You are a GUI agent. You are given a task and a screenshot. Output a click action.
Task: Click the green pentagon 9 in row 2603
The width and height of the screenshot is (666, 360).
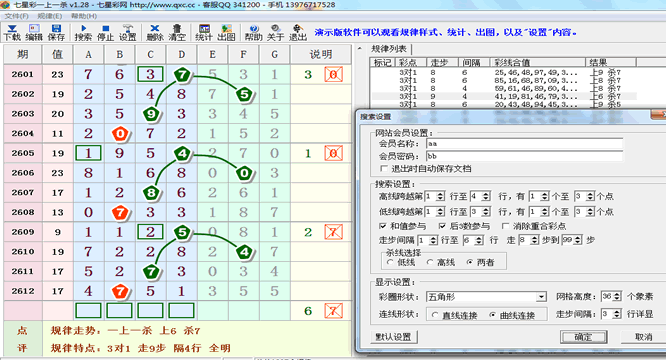151,114
